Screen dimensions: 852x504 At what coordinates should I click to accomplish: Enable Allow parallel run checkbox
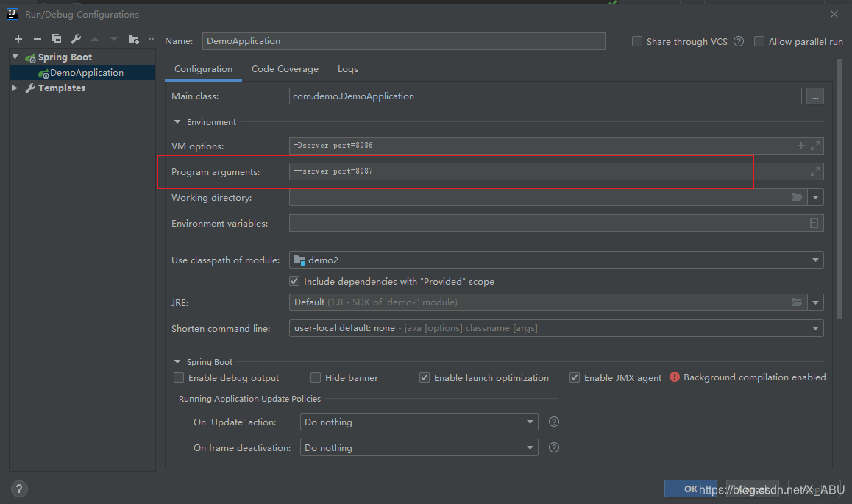(x=759, y=41)
